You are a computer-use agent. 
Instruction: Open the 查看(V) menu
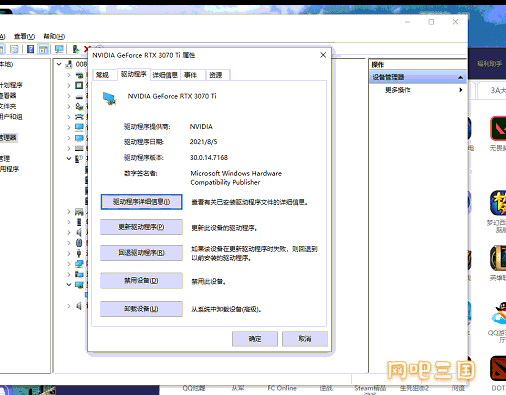[x=24, y=36]
